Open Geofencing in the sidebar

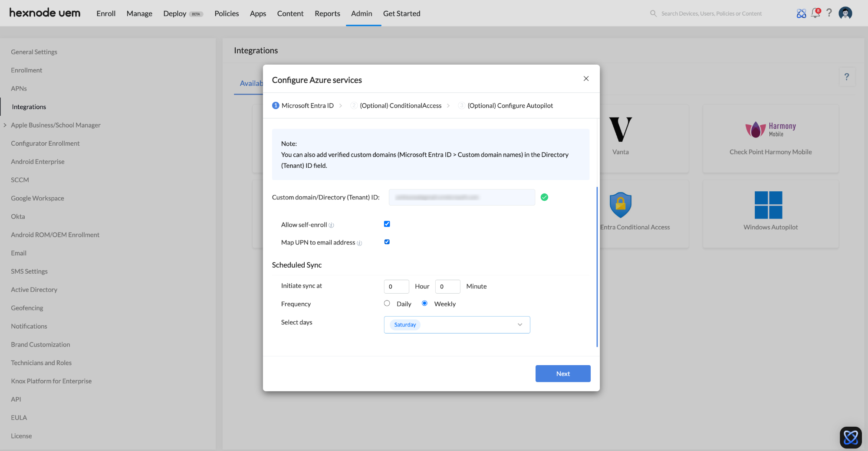click(x=27, y=308)
